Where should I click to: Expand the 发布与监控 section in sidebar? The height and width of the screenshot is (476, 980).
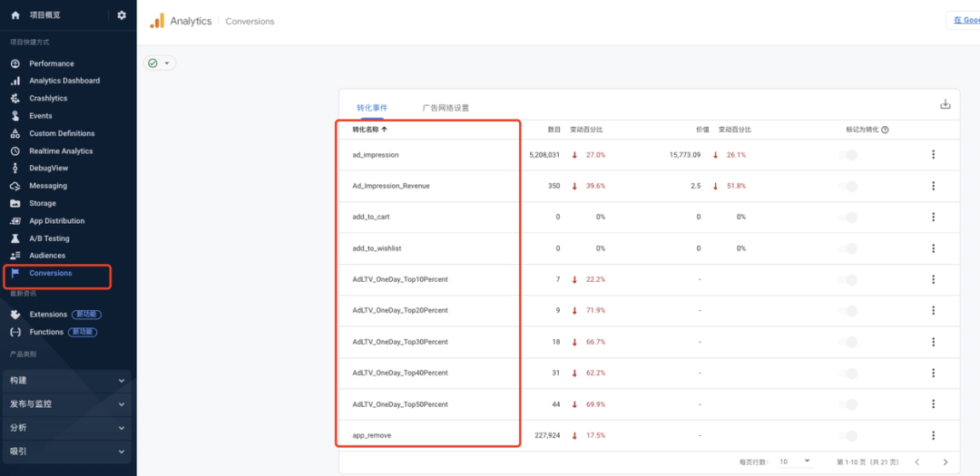(x=67, y=404)
